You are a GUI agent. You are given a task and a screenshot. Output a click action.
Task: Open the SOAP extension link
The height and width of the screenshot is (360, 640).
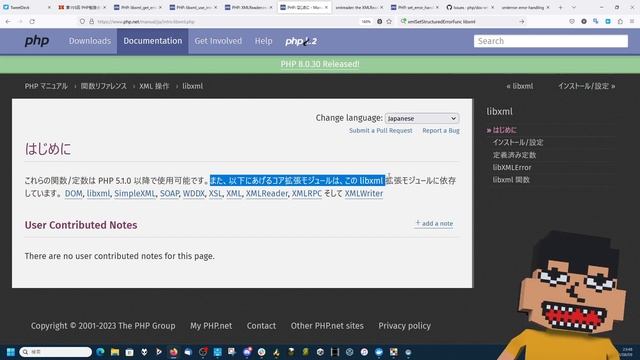[169, 193]
